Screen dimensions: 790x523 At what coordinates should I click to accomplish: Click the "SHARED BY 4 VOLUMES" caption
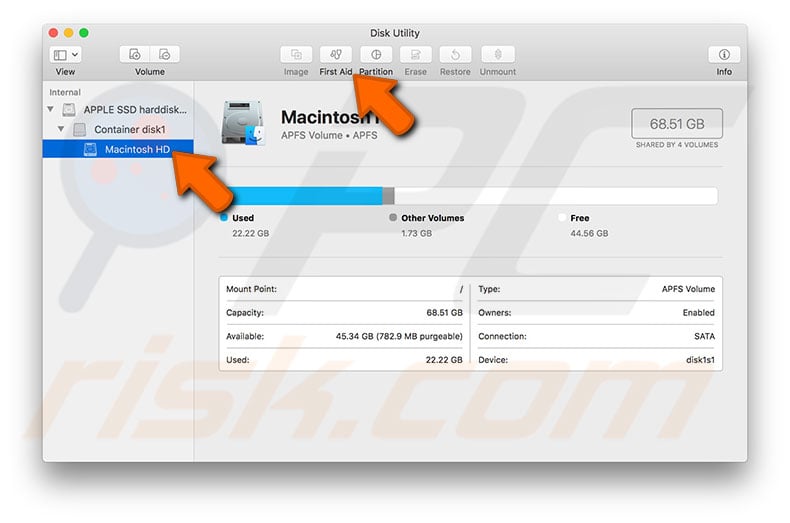coord(677,145)
